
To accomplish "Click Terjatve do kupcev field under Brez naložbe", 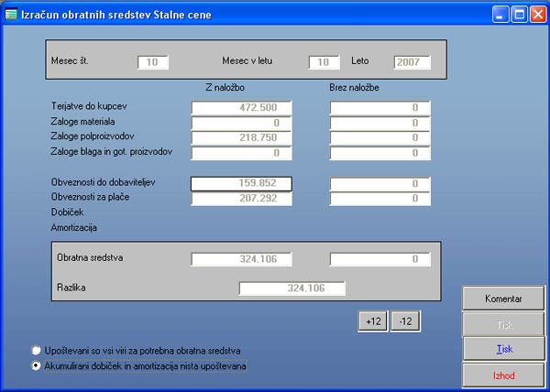I will click(x=379, y=108).
